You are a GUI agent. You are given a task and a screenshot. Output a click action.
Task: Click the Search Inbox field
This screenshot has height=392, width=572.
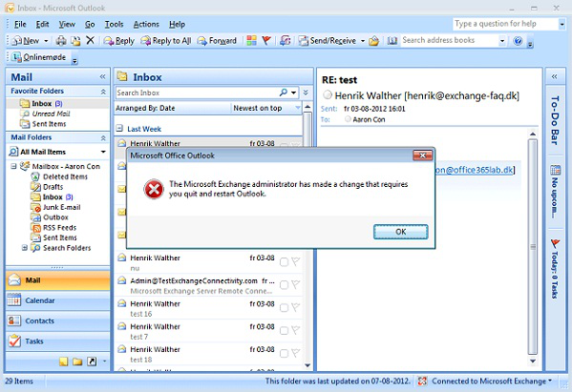click(x=197, y=93)
